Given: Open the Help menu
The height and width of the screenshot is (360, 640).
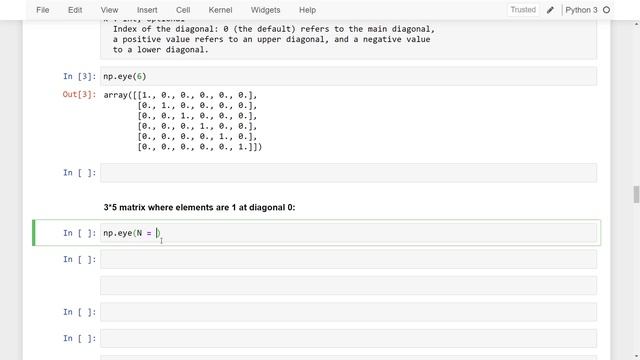Looking at the screenshot, I should click(x=307, y=10).
